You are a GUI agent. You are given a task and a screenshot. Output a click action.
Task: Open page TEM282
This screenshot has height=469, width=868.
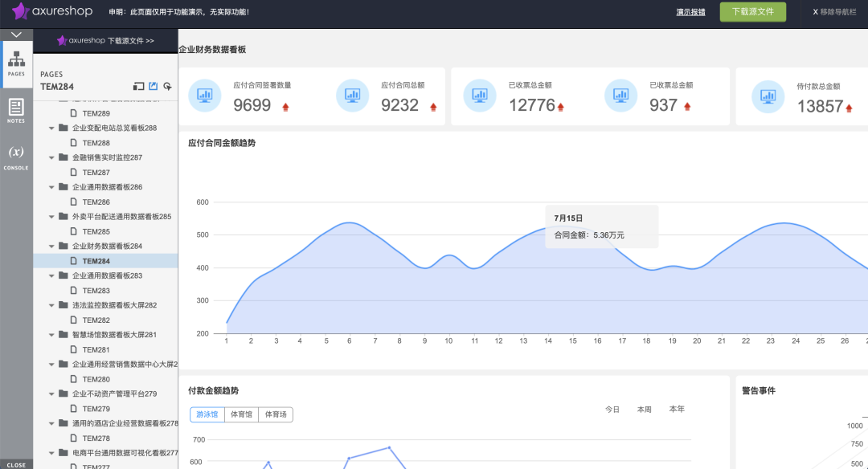96,320
